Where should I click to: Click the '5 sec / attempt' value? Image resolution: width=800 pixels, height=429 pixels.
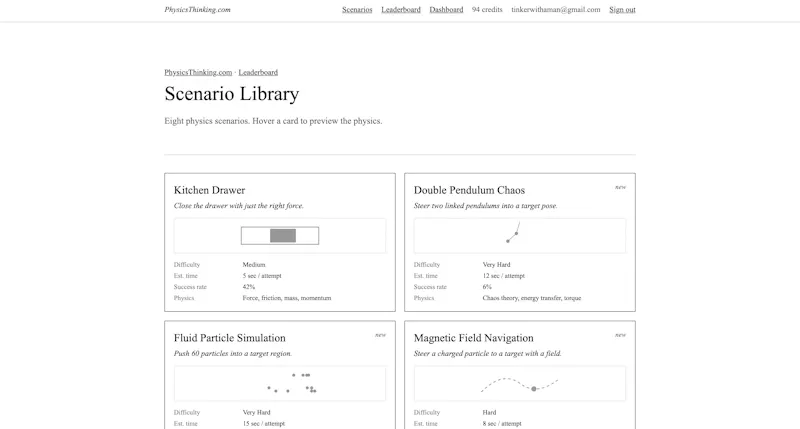pyautogui.click(x=262, y=276)
